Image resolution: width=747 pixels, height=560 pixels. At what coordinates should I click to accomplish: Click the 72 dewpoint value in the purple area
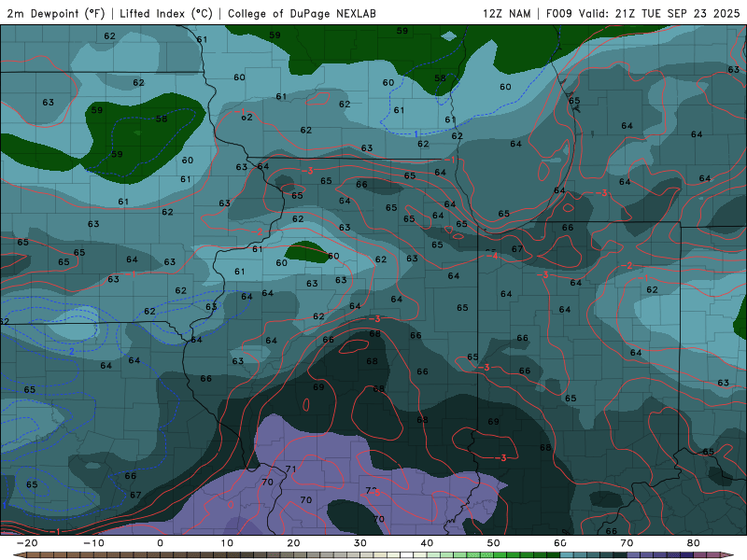pos(372,490)
